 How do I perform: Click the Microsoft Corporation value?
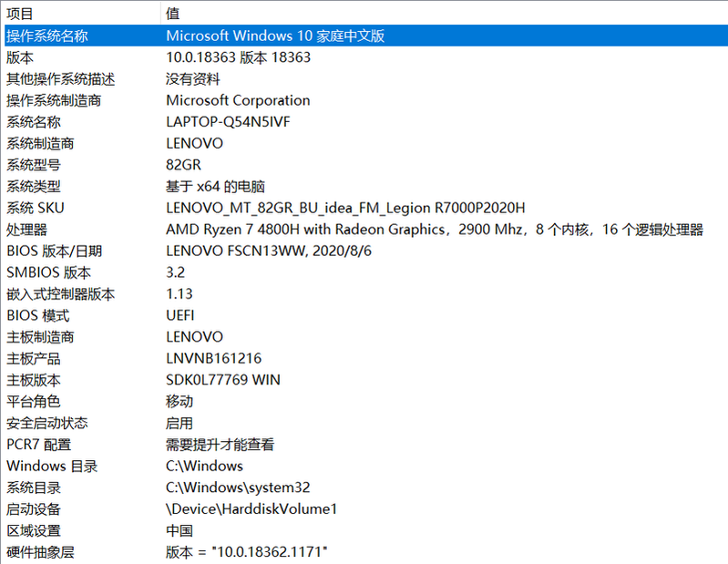point(238,100)
